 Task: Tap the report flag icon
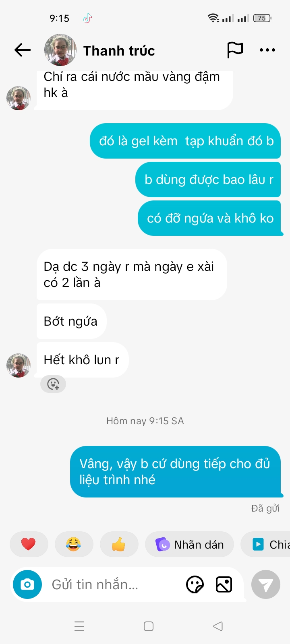click(235, 50)
